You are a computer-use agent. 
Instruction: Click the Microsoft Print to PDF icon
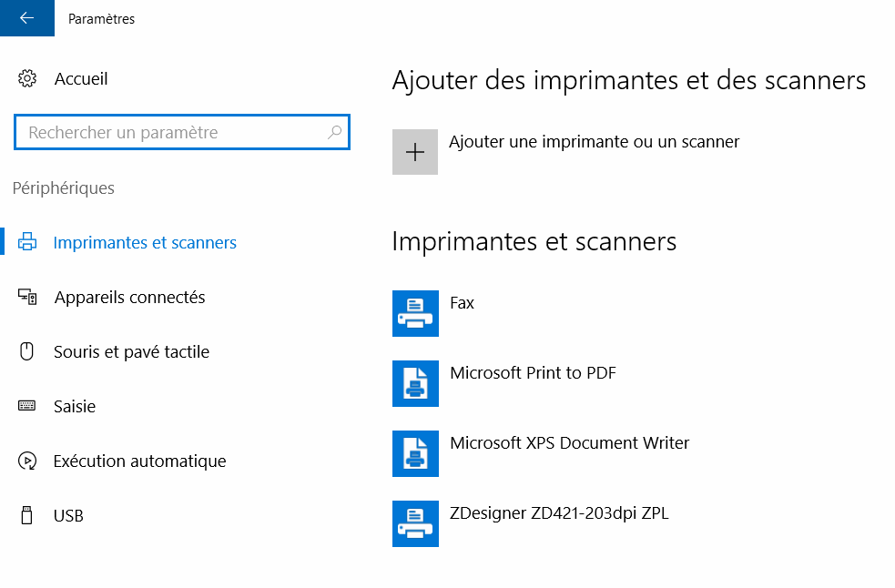coord(415,383)
